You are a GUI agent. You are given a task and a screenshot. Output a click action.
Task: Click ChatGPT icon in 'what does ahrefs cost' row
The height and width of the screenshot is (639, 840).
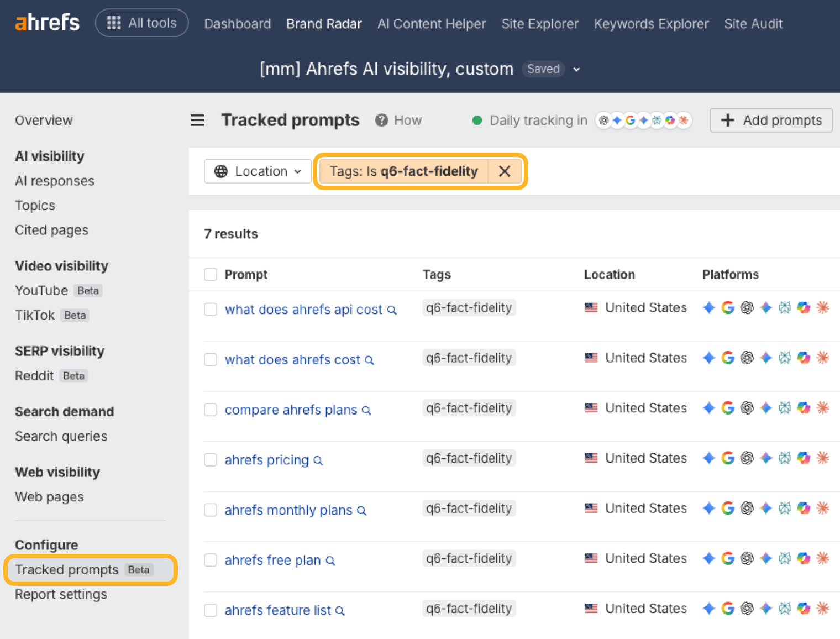(747, 358)
